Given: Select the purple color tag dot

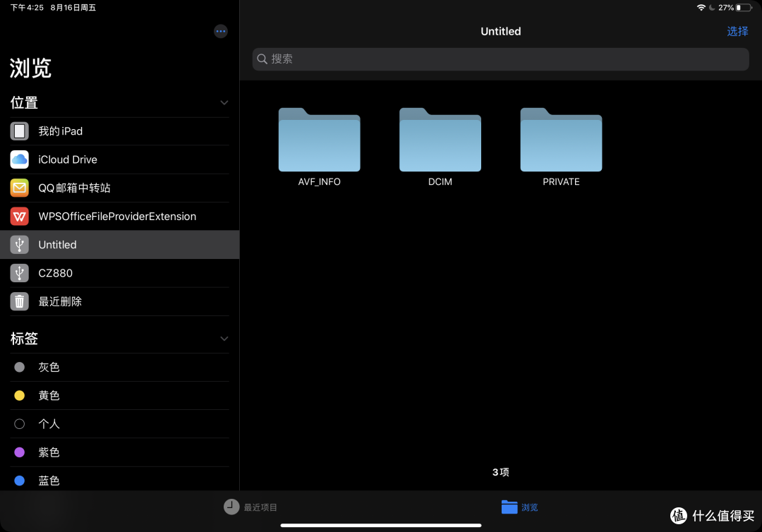Looking at the screenshot, I should click(x=20, y=452).
